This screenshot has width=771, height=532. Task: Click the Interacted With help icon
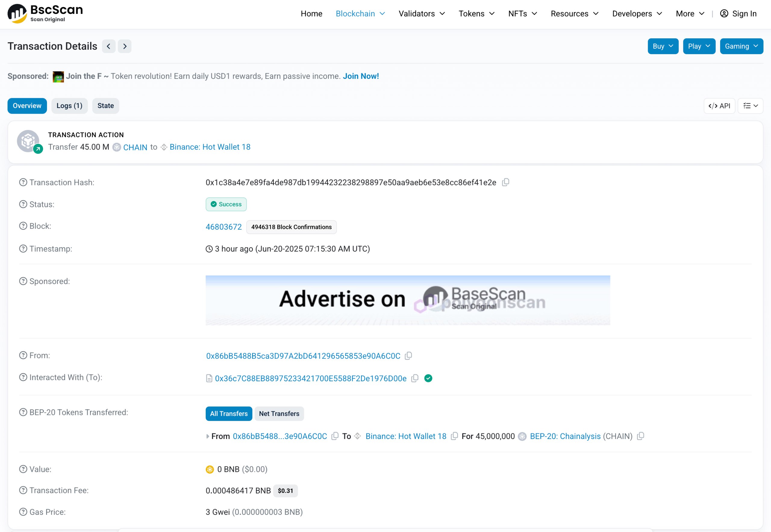coord(23,377)
